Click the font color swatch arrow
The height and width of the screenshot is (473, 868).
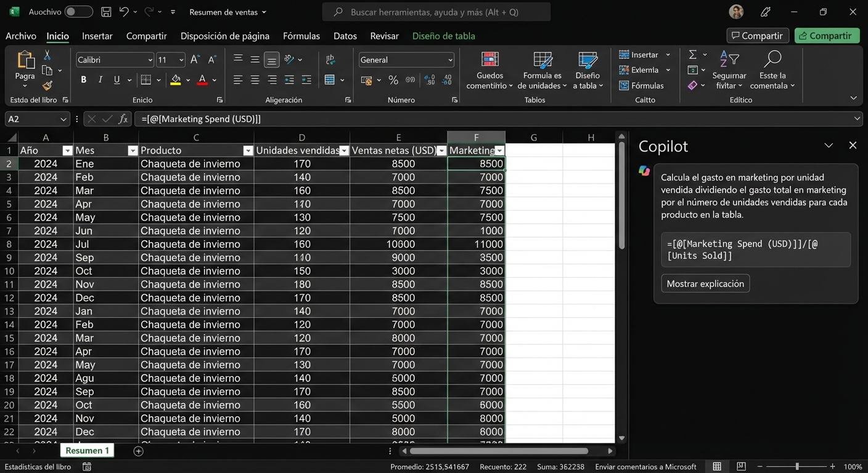tap(213, 81)
